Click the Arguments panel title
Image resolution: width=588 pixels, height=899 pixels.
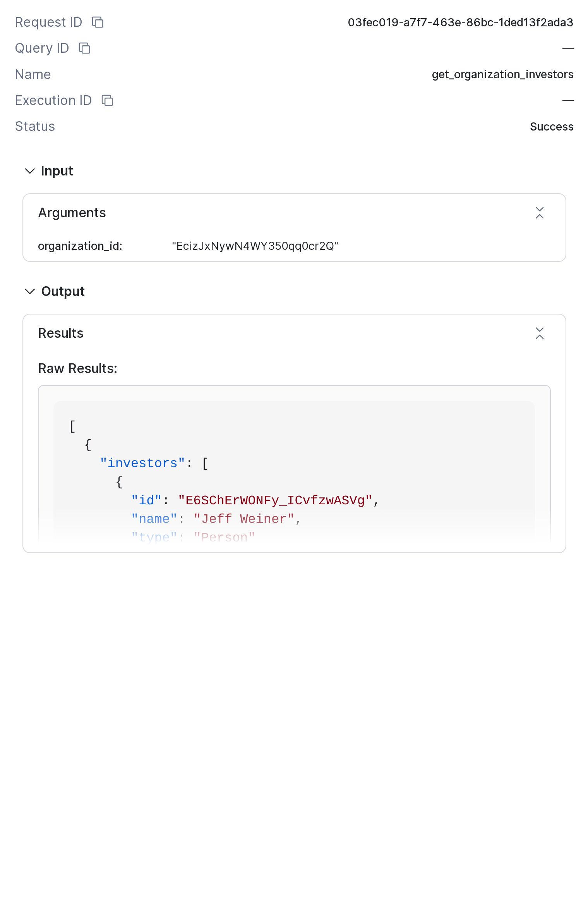point(72,213)
